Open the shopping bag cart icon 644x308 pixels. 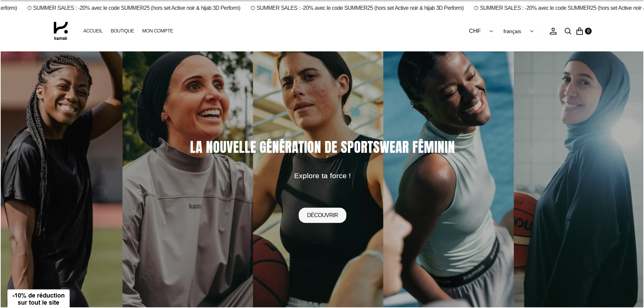click(x=580, y=31)
